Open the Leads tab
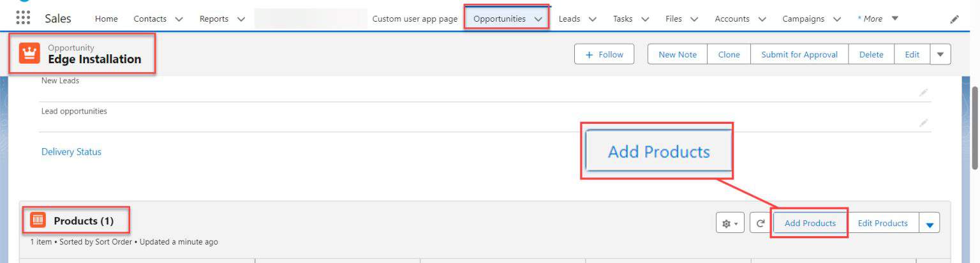The height and width of the screenshot is (263, 980). click(570, 19)
